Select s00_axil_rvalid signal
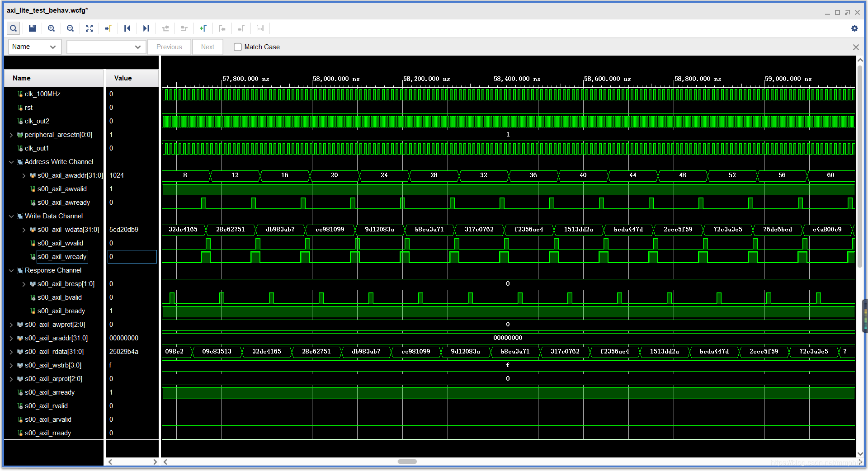This screenshot has height=471, width=868. pyautogui.click(x=46, y=406)
